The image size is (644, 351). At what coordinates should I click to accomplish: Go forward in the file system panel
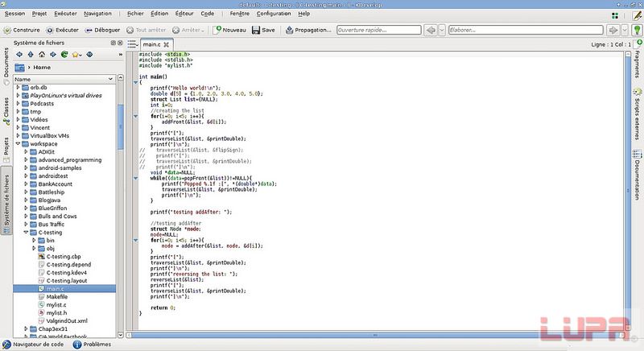[x=53, y=54]
